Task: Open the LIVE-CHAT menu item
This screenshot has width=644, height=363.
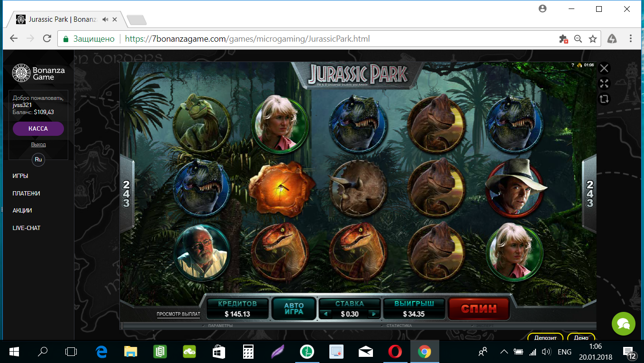Action: coord(27,228)
